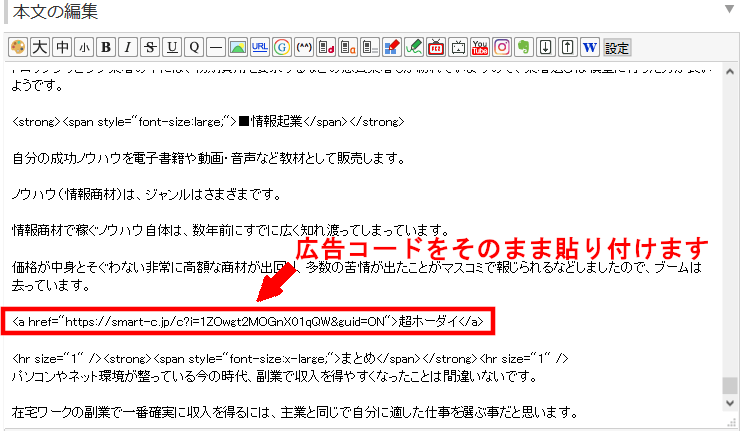Screen dimensions: 742x431
Task: Click the editor scrollbar up arrow
Action: point(730,72)
